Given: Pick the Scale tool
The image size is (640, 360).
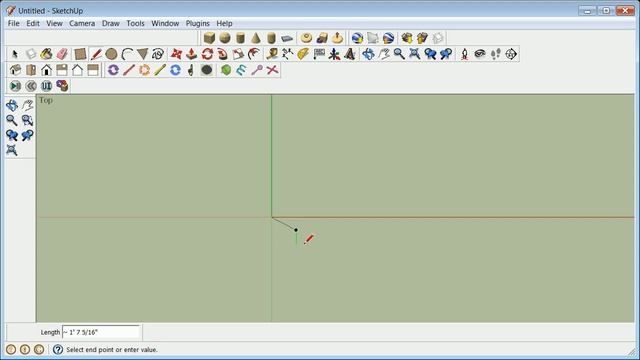Looking at the screenshot, I should click(238, 54).
